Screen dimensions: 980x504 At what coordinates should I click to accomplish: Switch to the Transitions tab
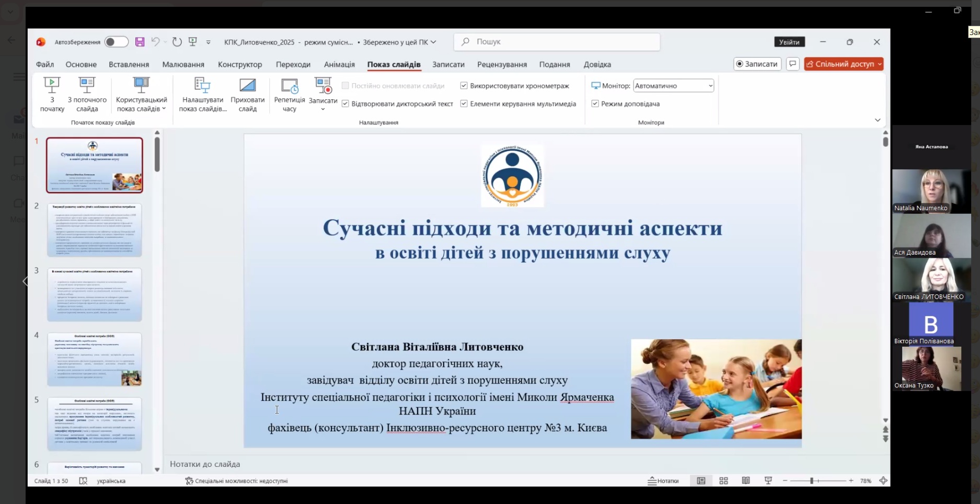click(x=293, y=64)
